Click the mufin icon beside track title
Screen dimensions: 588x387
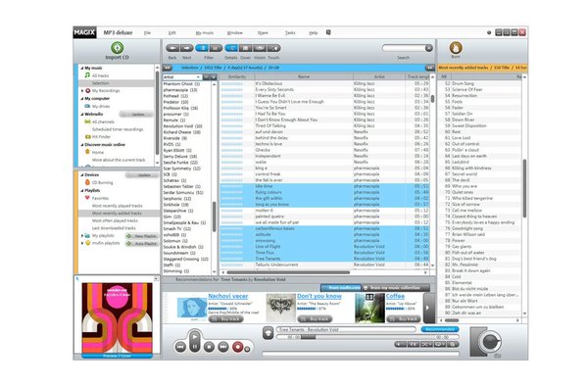point(268,333)
